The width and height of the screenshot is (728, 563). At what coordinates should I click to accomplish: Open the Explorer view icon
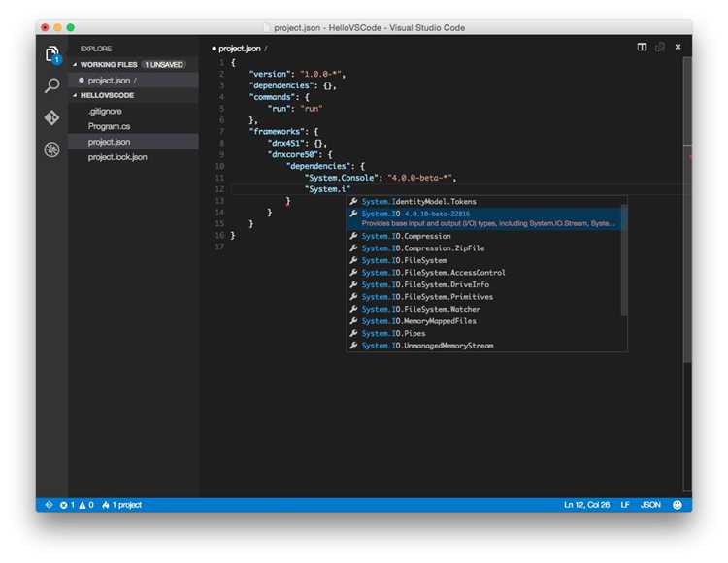tap(52, 54)
